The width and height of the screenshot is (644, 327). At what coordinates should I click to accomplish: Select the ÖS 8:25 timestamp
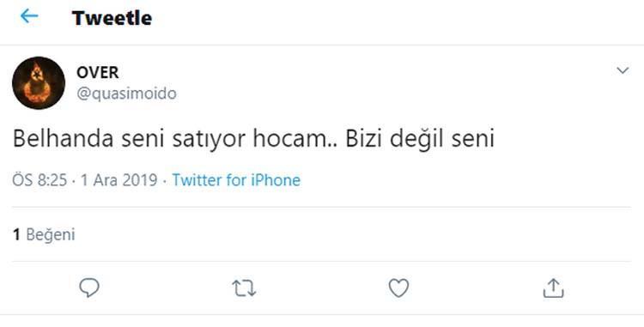point(39,180)
